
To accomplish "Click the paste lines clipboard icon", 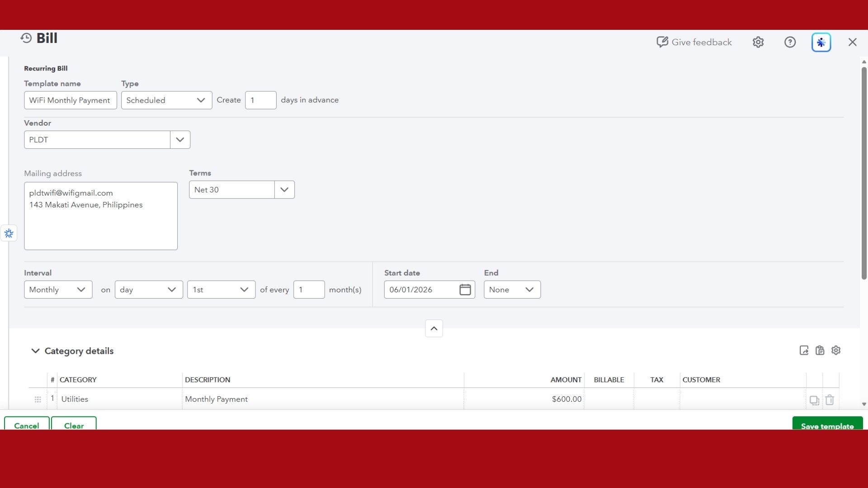I will [820, 351].
